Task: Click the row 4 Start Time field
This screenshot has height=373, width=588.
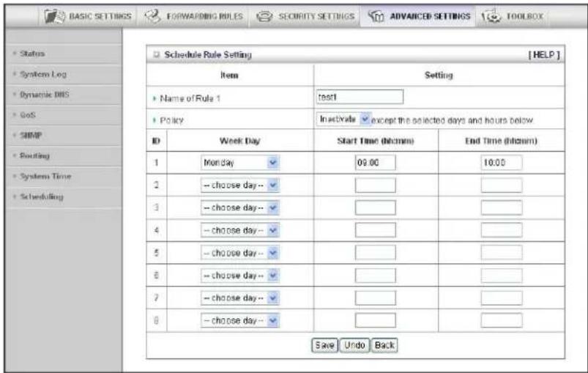Action: (376, 230)
